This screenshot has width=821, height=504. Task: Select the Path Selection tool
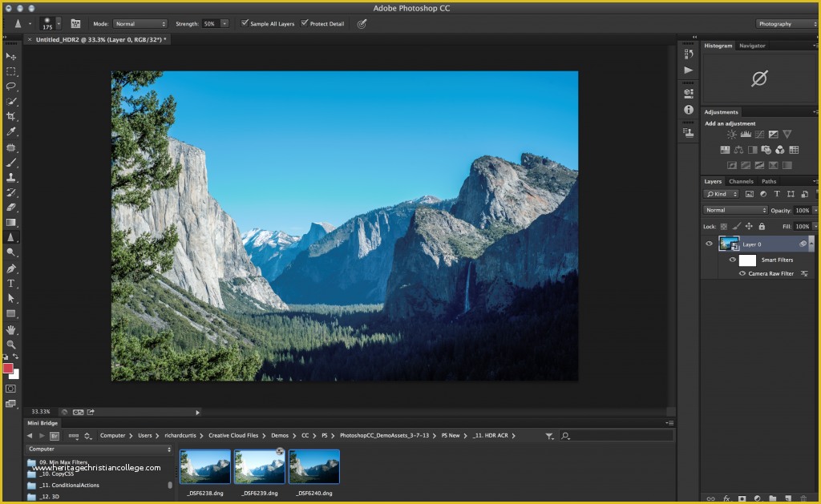click(x=10, y=298)
